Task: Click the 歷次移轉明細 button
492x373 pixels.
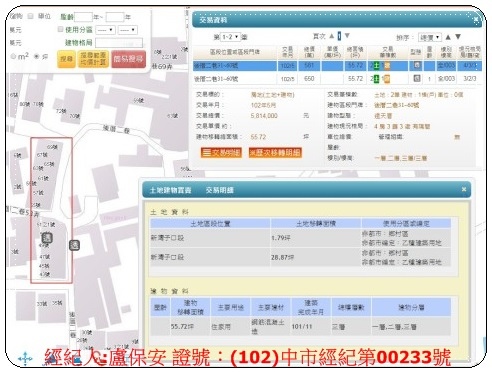Action: pyautogui.click(x=275, y=153)
